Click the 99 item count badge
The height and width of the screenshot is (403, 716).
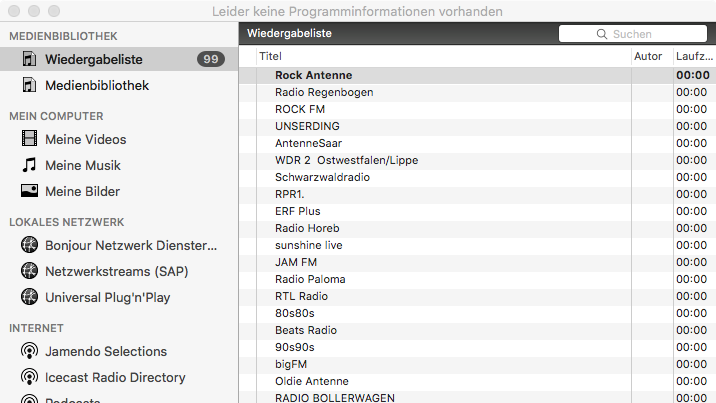211,59
